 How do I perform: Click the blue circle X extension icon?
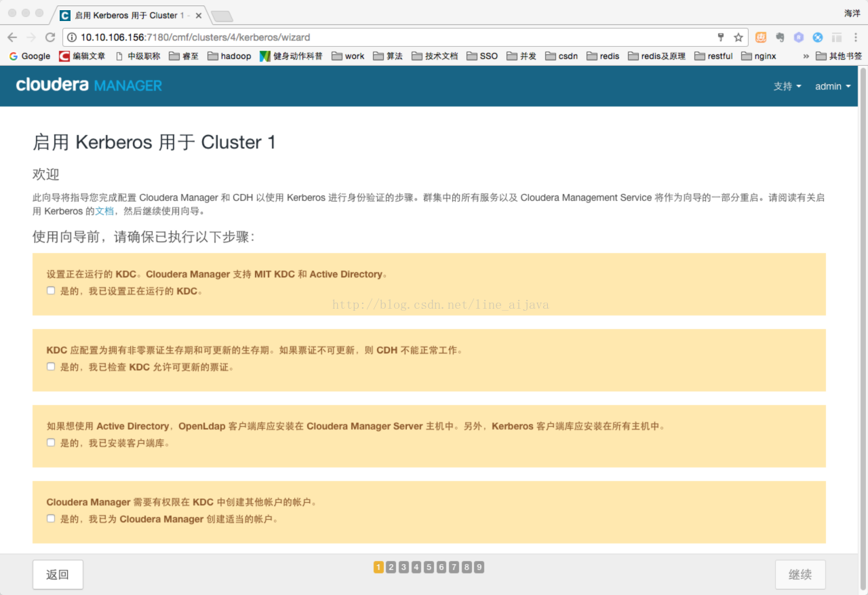point(818,37)
